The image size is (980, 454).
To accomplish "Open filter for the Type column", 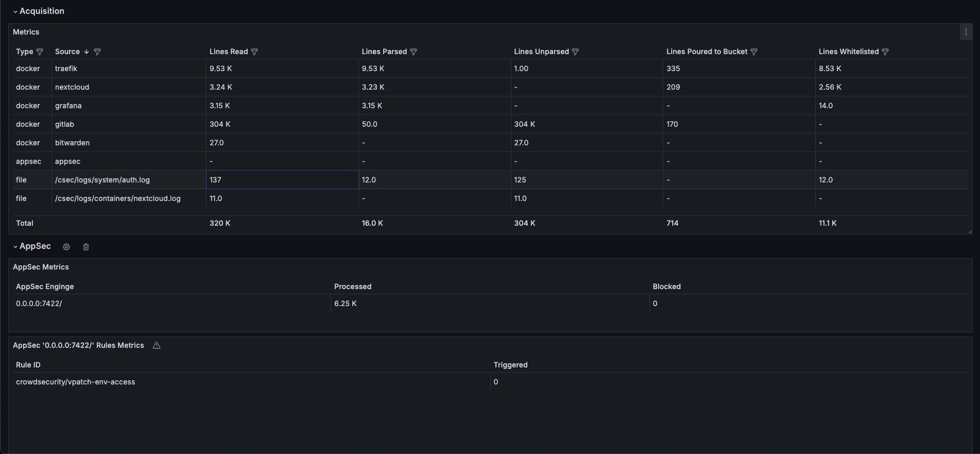I will (x=40, y=52).
